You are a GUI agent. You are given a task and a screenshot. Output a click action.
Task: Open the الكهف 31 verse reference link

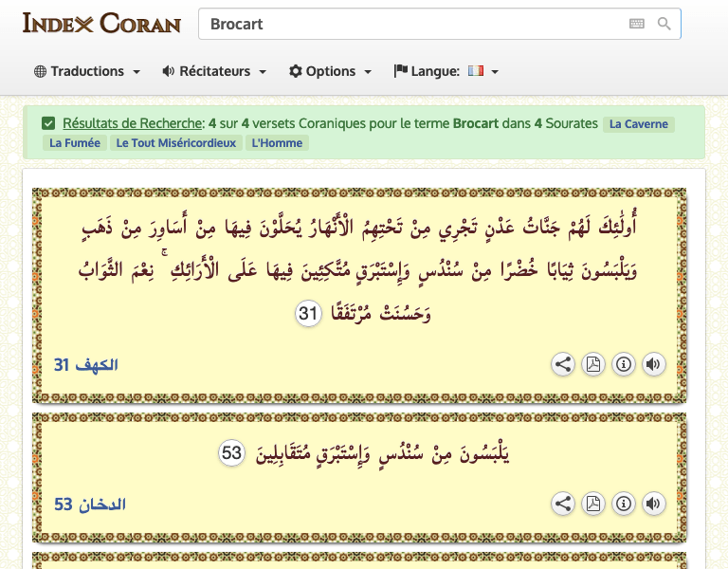pos(86,364)
